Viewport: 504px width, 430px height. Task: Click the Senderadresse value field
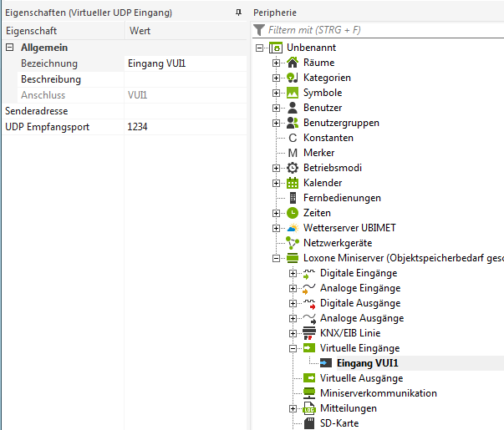coord(186,111)
